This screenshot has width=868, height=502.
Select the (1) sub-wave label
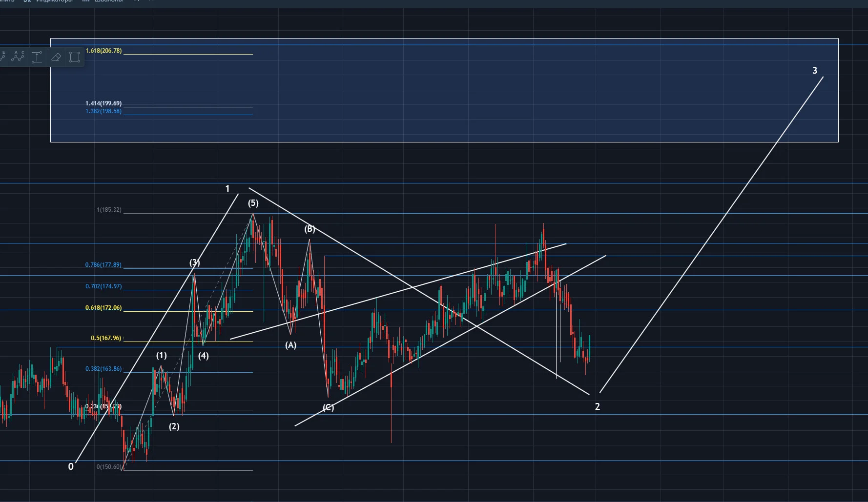[161, 355]
